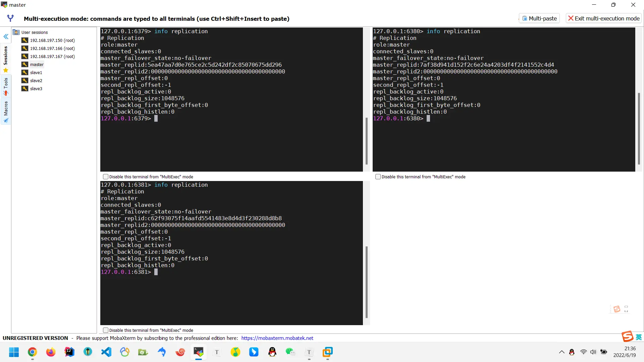The image size is (644, 362).
Task: Click the slave1 session icon
Action: (x=25, y=72)
